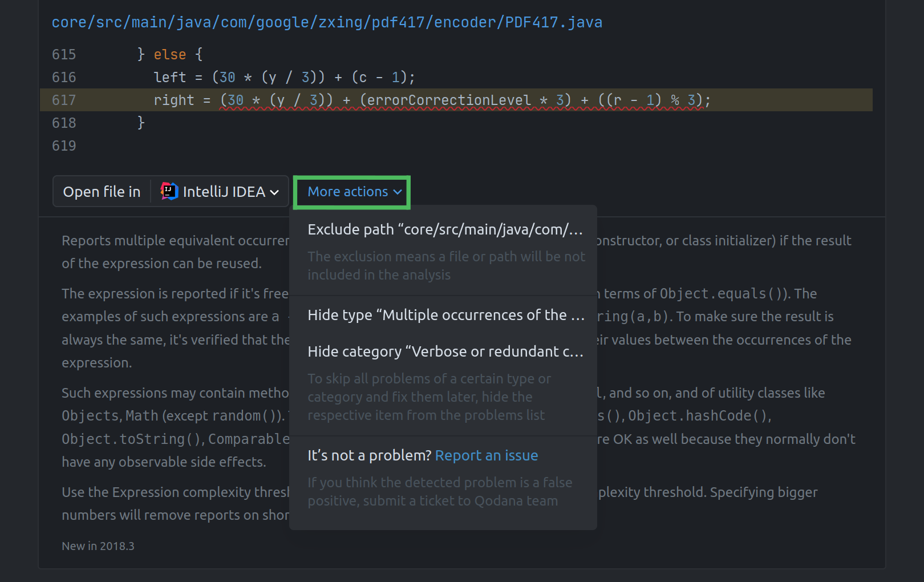
Task: Click the Report an issue link
Action: point(486,455)
